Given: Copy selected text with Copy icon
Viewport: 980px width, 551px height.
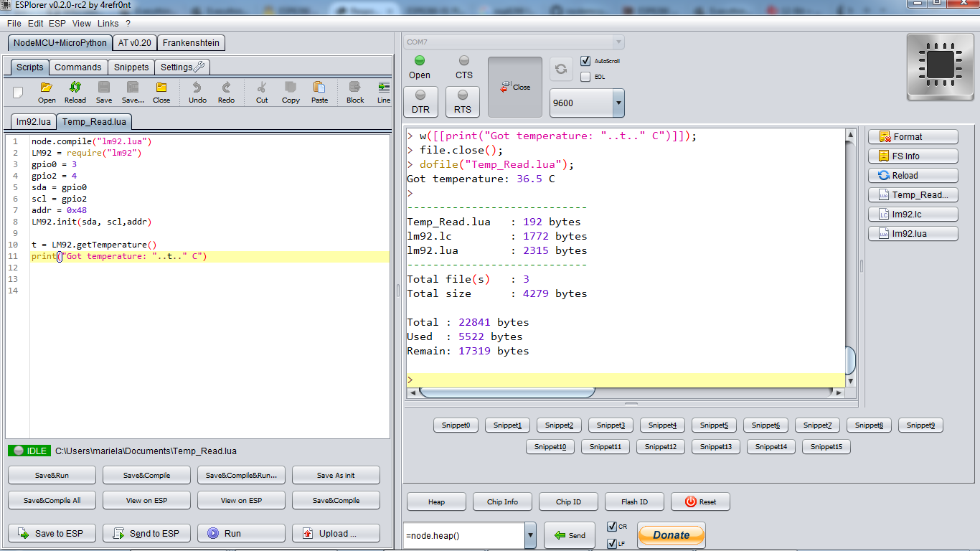Looking at the screenshot, I should [291, 93].
